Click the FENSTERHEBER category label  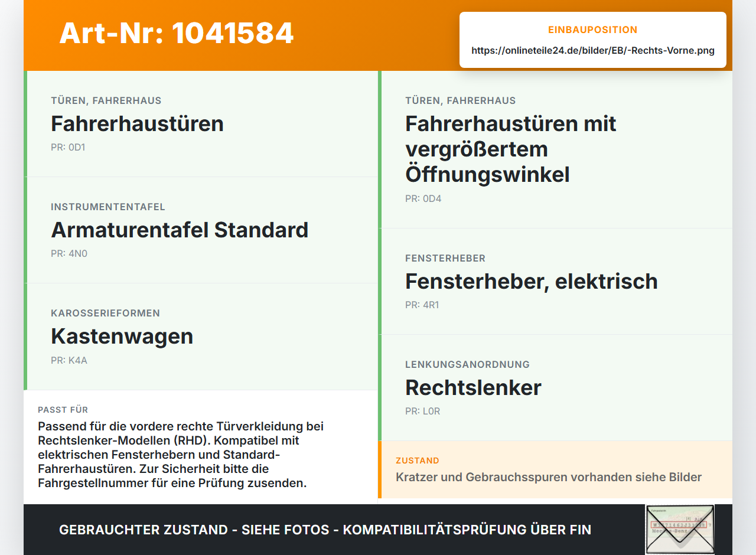pos(445,258)
